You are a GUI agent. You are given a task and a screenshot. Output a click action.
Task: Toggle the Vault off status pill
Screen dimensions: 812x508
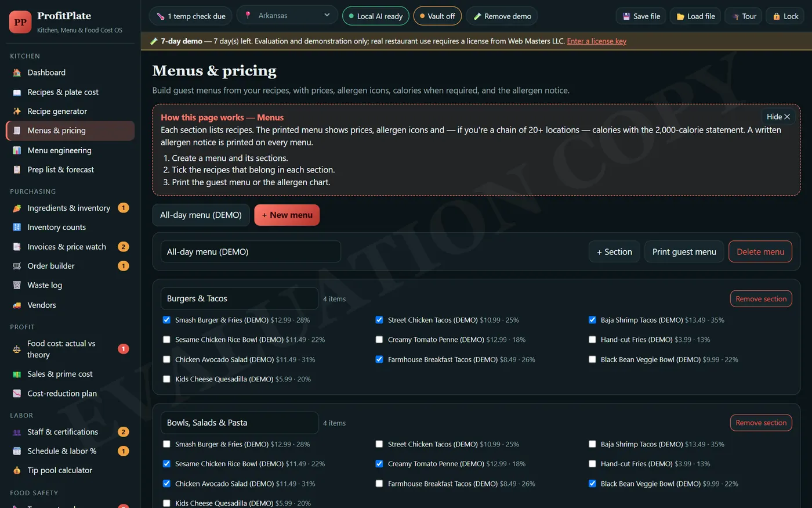(437, 16)
